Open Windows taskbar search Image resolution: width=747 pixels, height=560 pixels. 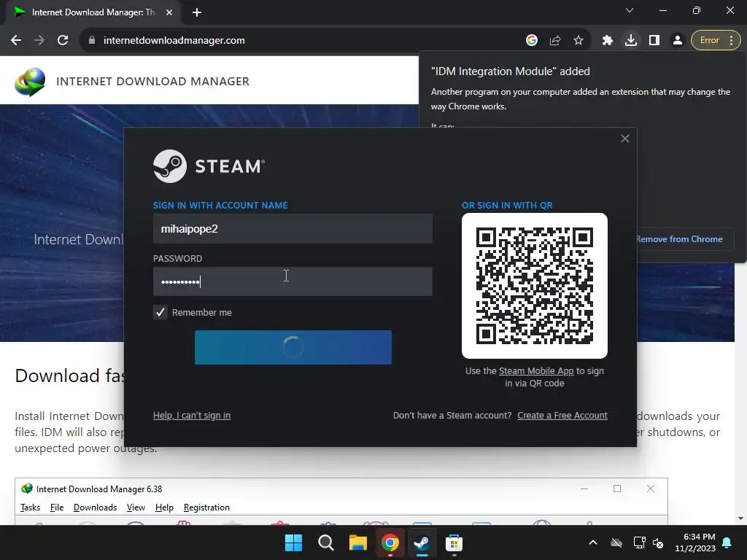point(326,542)
